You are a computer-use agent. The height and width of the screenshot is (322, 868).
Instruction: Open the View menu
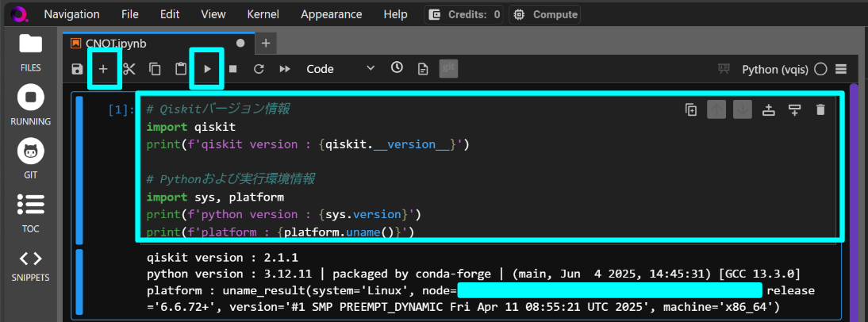[213, 14]
